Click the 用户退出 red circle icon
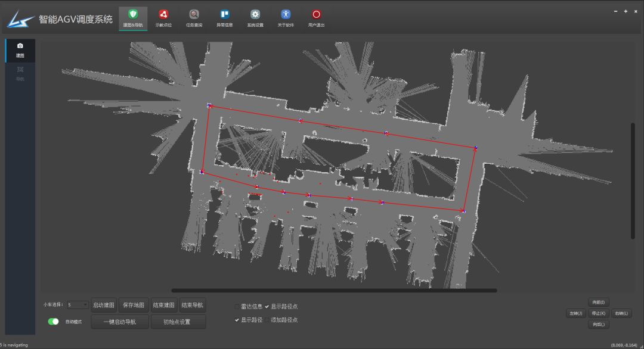Viewport: 644px width, 349px height. pyautogui.click(x=317, y=14)
